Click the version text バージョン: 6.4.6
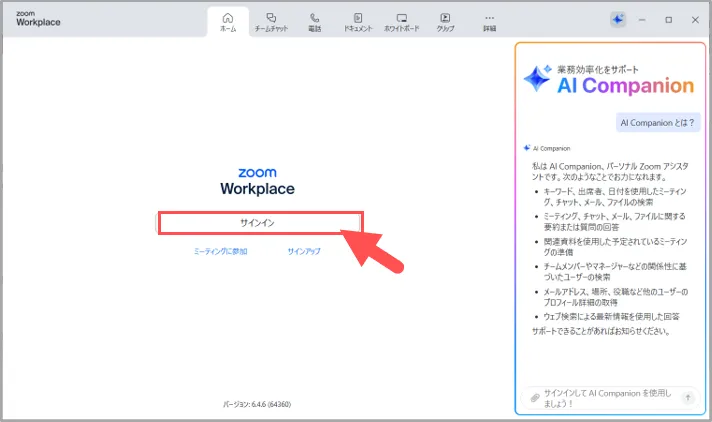 (257, 404)
